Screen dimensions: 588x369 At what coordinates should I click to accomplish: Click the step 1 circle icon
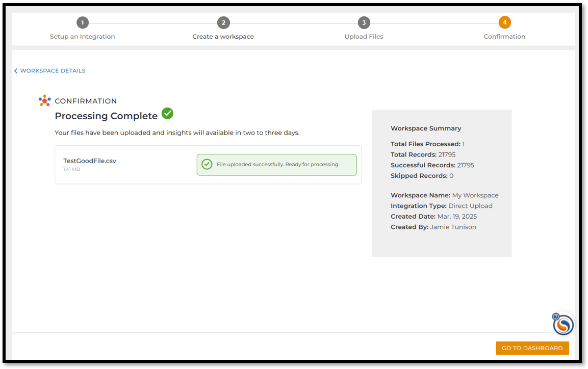pos(83,23)
